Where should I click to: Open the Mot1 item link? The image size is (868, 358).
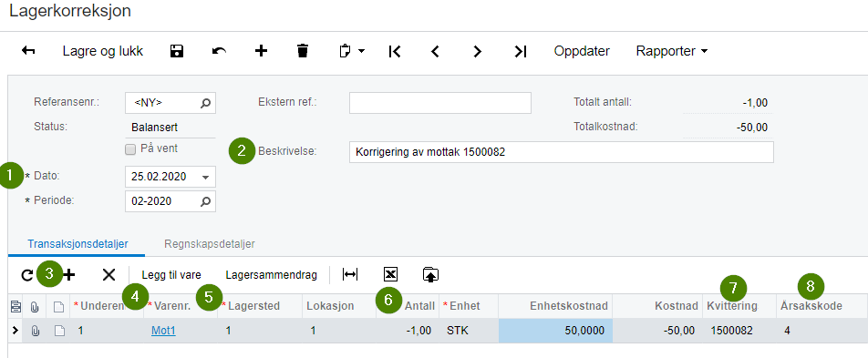(x=163, y=331)
